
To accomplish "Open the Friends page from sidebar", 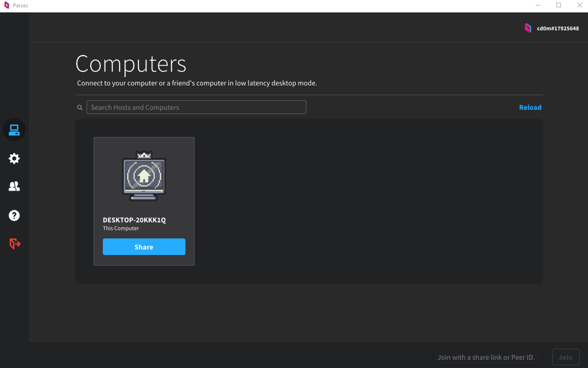I will (x=14, y=187).
